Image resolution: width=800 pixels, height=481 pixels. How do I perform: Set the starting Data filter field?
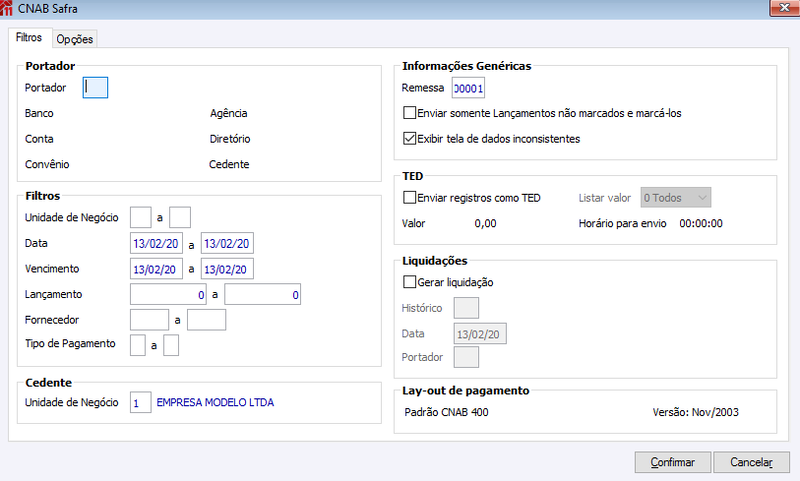tap(156, 243)
